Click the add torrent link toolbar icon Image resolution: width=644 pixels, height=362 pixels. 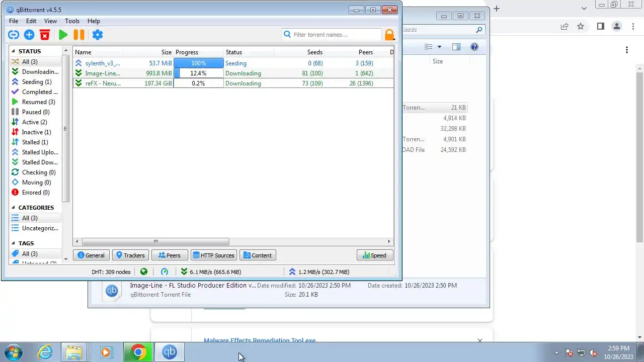[x=14, y=35]
